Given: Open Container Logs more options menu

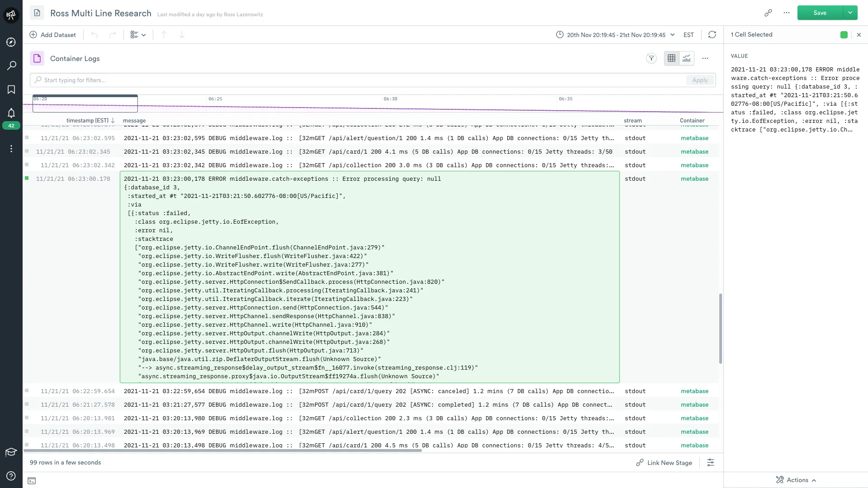Looking at the screenshot, I should (x=705, y=58).
